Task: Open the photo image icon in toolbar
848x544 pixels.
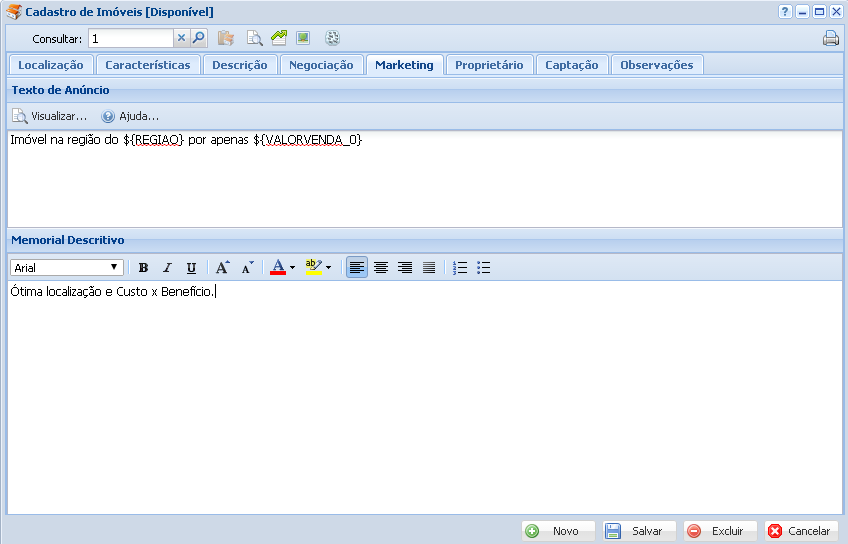Action: [303, 38]
